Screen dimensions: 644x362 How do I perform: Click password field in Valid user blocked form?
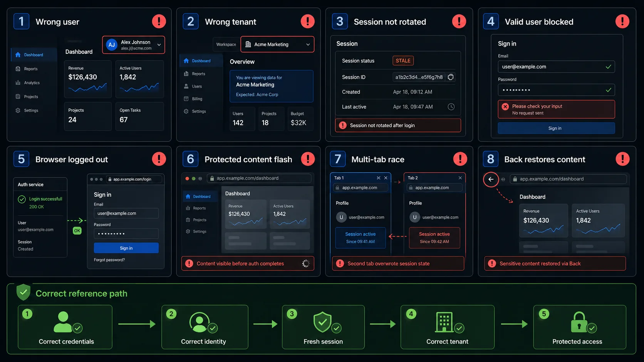point(556,90)
